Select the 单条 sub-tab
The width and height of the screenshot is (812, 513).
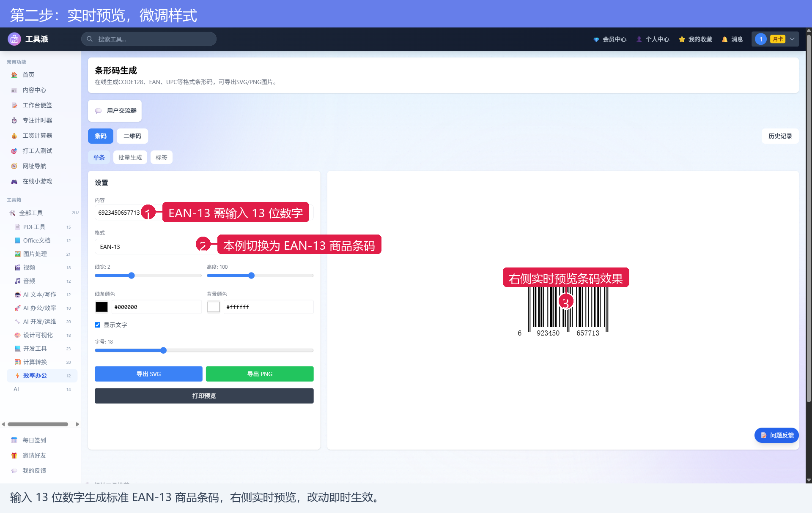point(99,158)
